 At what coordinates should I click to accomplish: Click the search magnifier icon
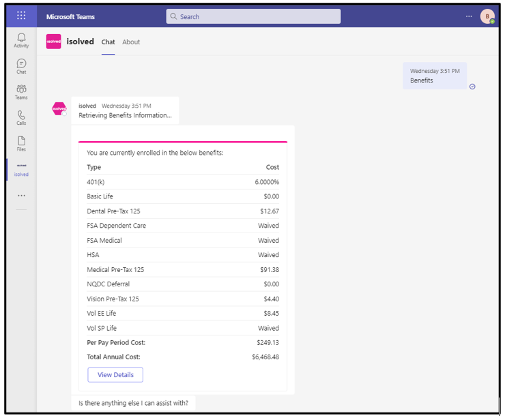coord(173,16)
